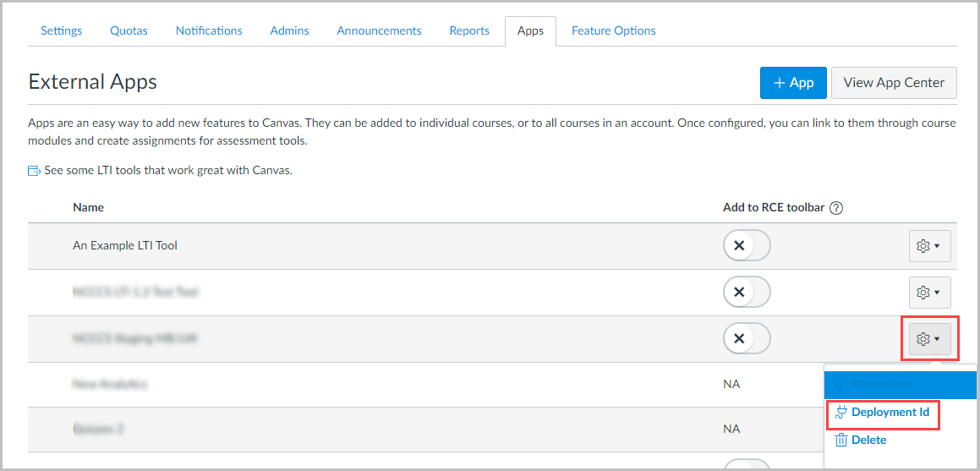Open the LTI tools that work great link

pyautogui.click(x=168, y=170)
